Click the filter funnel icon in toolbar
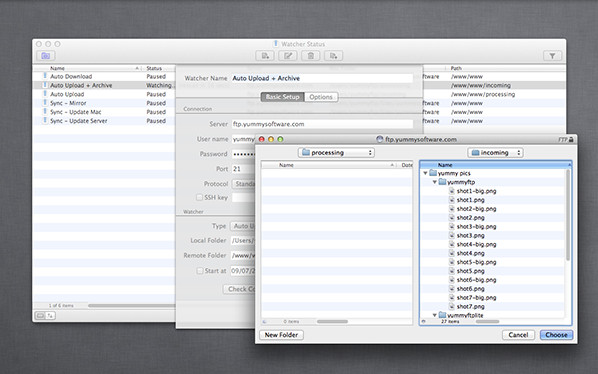The width and height of the screenshot is (598, 374). tap(552, 56)
